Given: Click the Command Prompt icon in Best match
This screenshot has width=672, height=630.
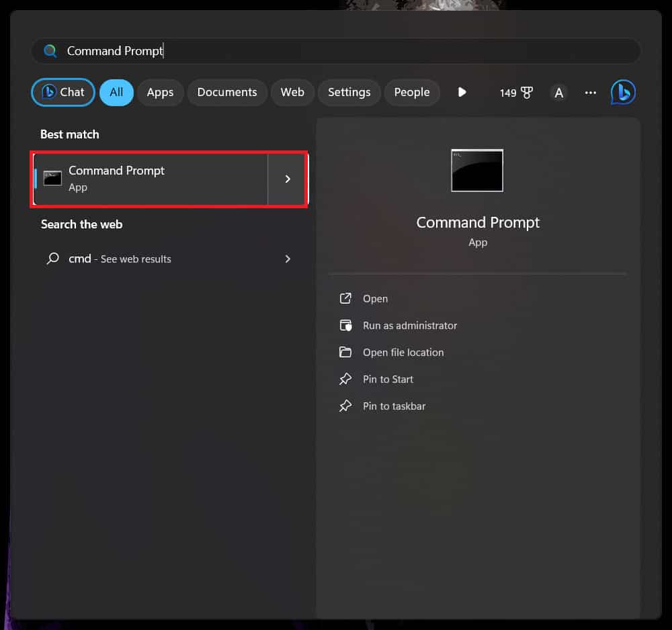Looking at the screenshot, I should coord(52,178).
